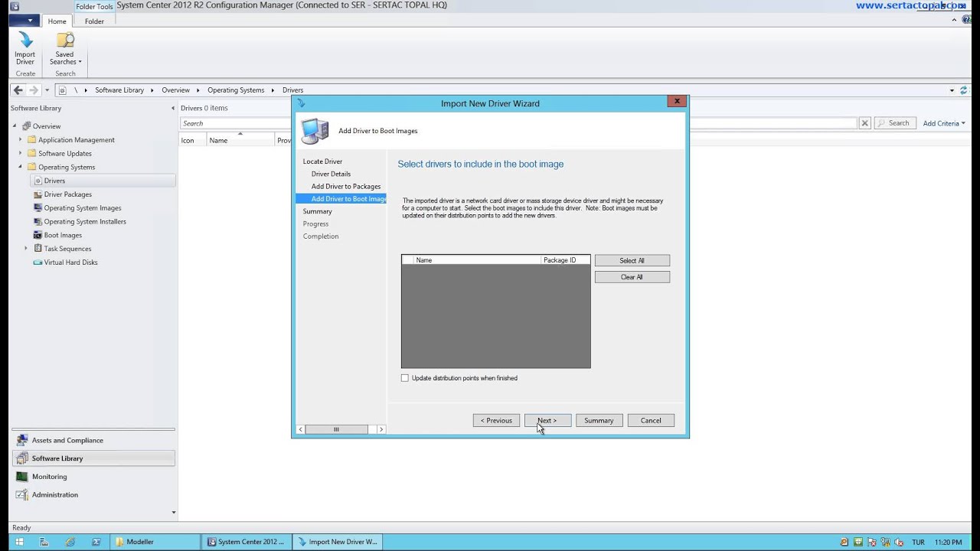The width and height of the screenshot is (980, 551).
Task: Expand the Task Sequences tree node
Action: (26, 249)
